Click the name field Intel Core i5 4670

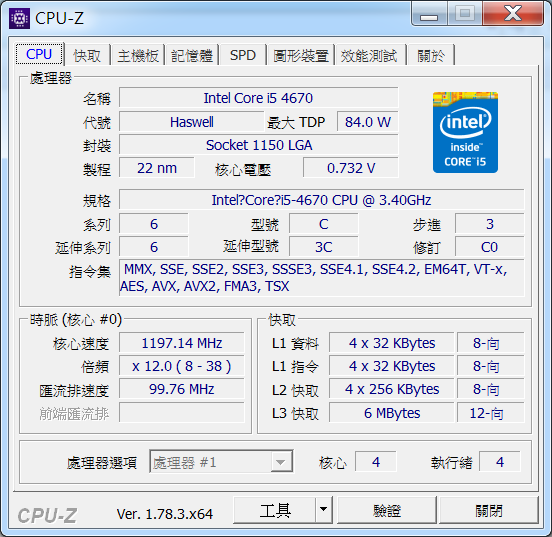click(x=258, y=98)
